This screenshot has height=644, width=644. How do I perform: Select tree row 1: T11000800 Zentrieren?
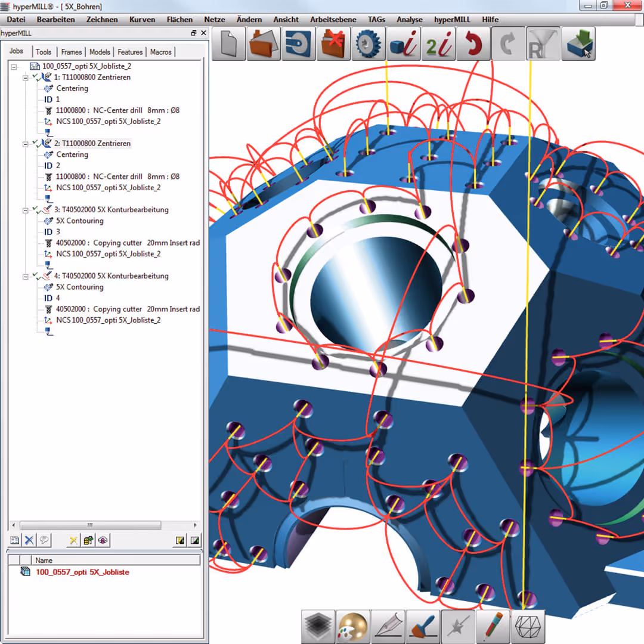pyautogui.click(x=92, y=77)
